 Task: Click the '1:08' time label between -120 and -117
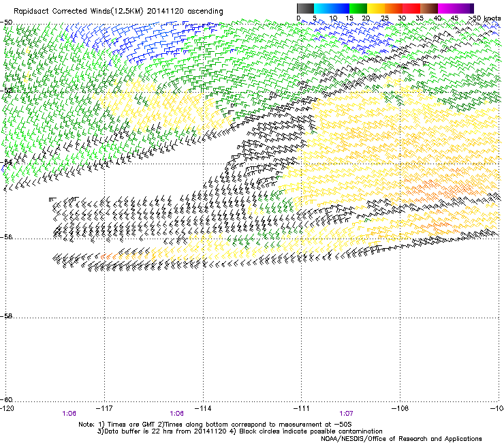click(x=69, y=414)
